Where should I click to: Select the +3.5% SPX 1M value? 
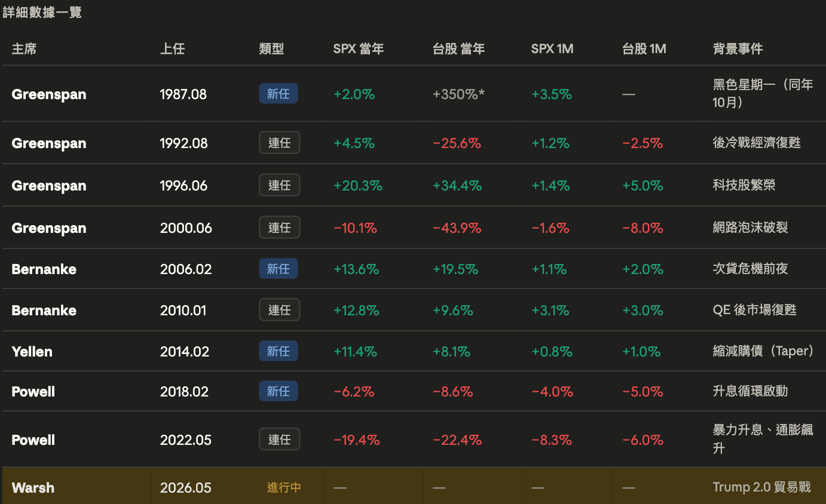(x=551, y=94)
